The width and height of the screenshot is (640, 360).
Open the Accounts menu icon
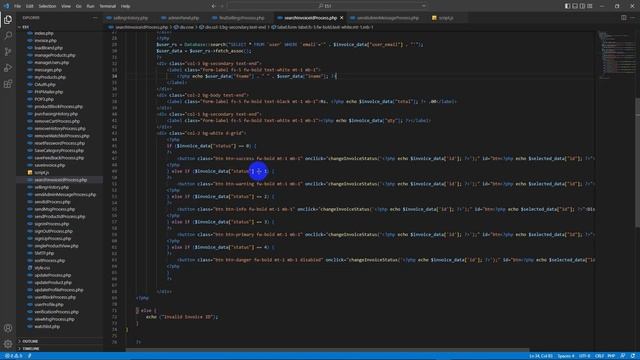[8, 328]
